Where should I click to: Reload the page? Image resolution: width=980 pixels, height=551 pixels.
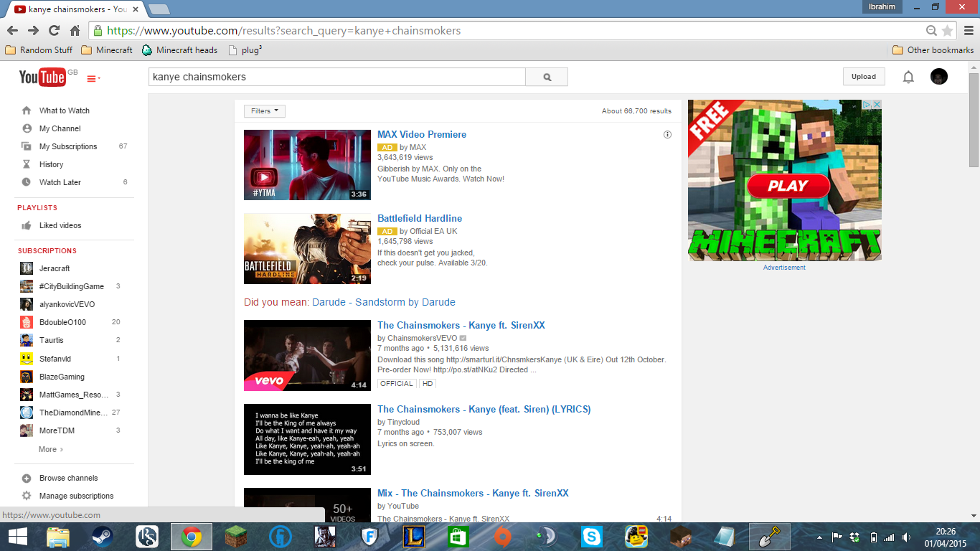click(x=54, y=30)
